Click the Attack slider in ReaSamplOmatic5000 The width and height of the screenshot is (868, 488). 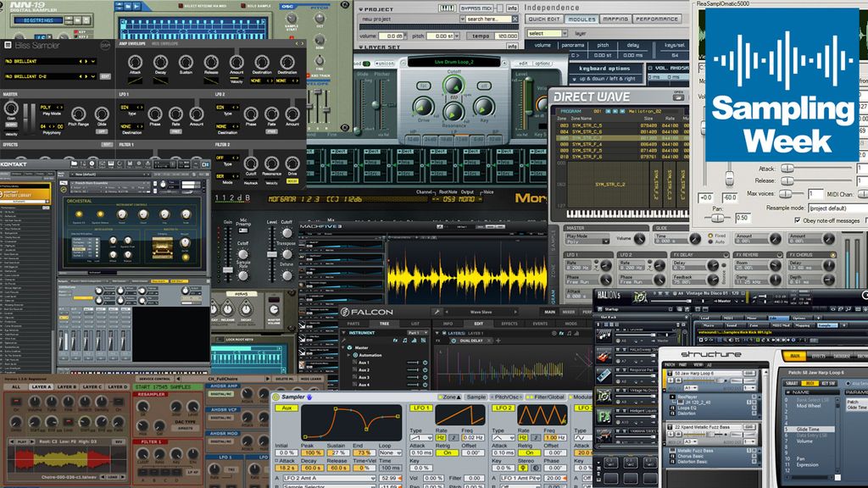coord(787,168)
